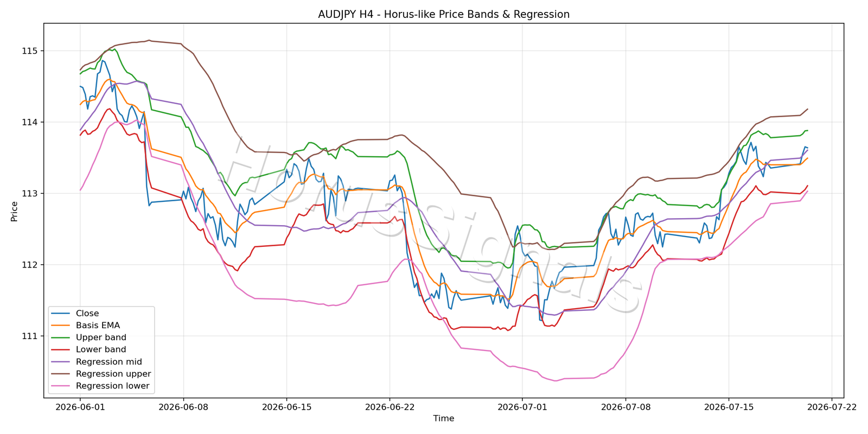Click the 2026-07-22 date tick label

tap(832, 407)
